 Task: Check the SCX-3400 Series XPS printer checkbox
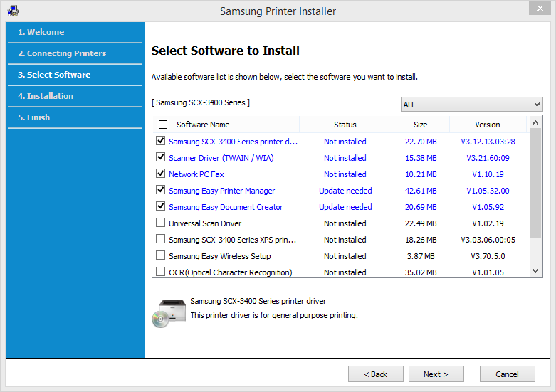(x=161, y=239)
